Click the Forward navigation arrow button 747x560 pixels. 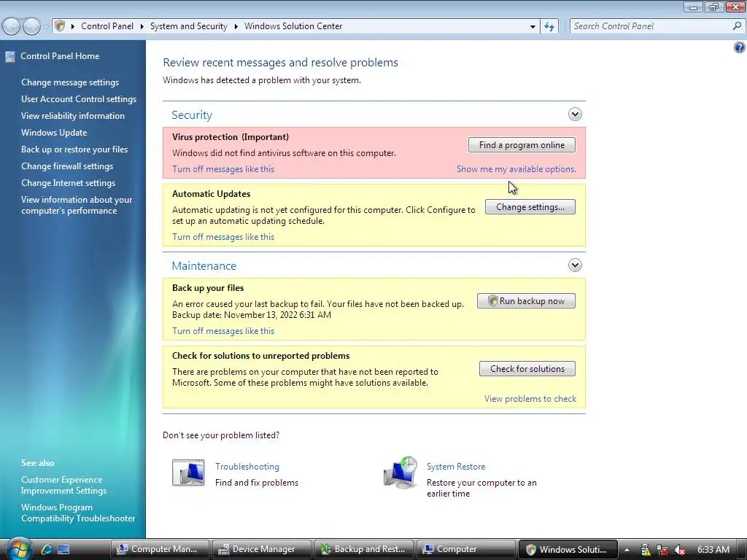point(31,26)
